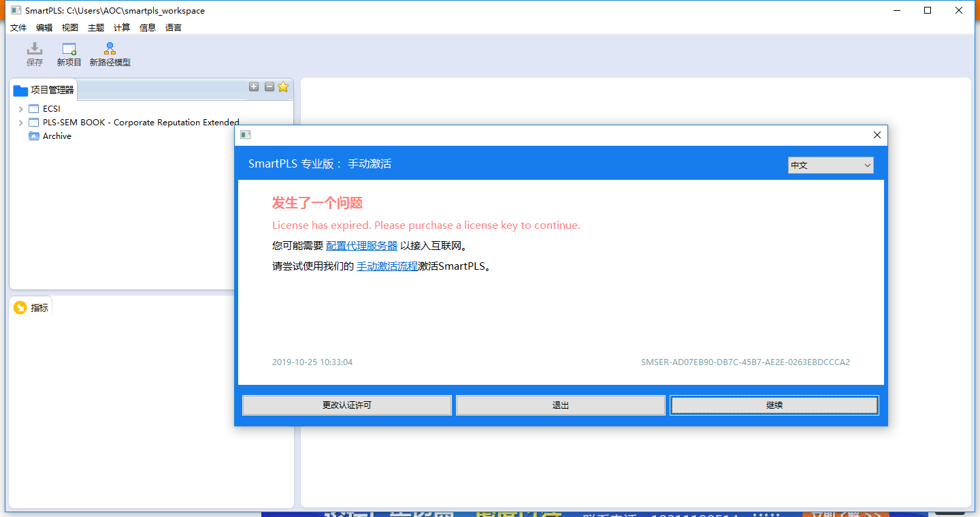Click the ECSI project folder icon
This screenshot has height=517, width=980.
[34, 109]
